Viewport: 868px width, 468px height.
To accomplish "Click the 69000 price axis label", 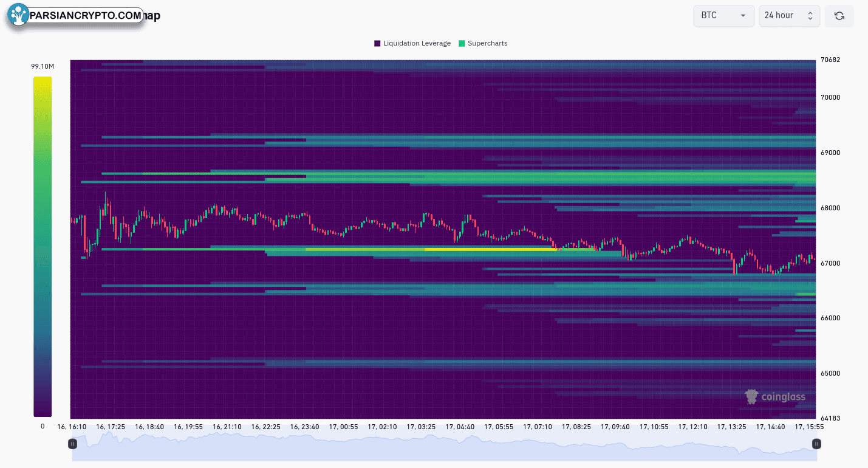I will click(830, 153).
